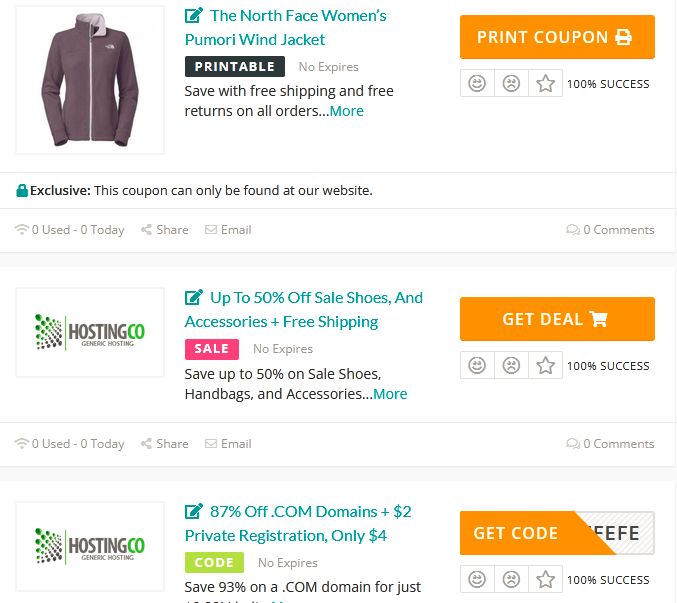Email the 50% Off Sale Shoes deal
This screenshot has height=603, width=677.
click(228, 444)
